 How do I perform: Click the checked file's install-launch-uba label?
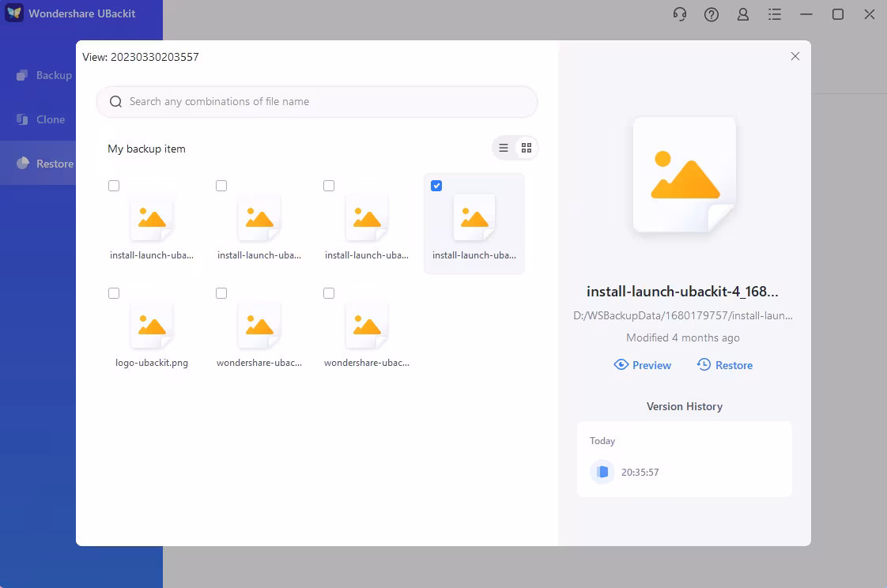click(x=474, y=255)
